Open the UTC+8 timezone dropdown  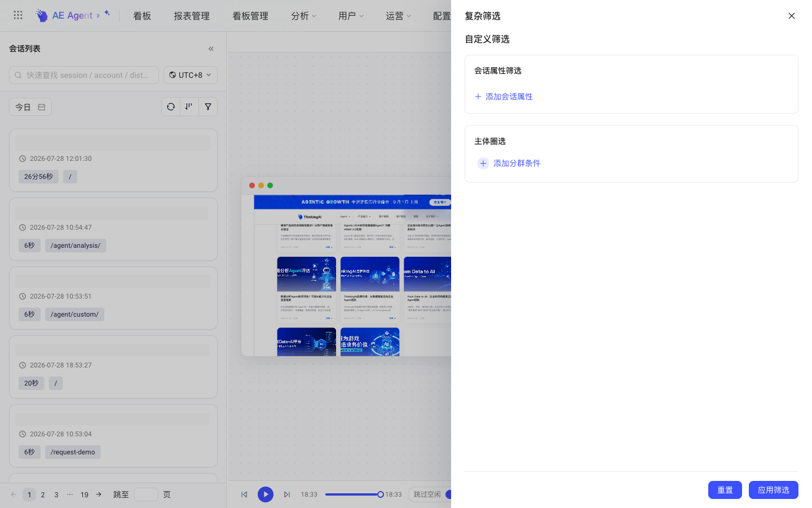tap(191, 75)
